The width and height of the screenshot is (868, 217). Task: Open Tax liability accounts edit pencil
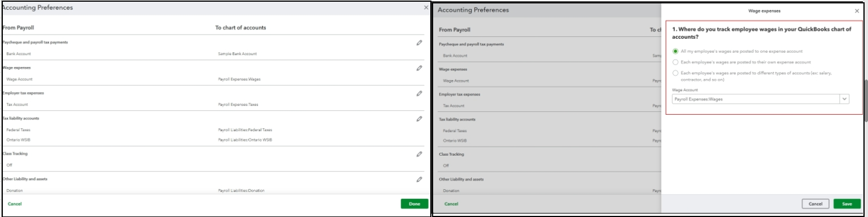419,119
